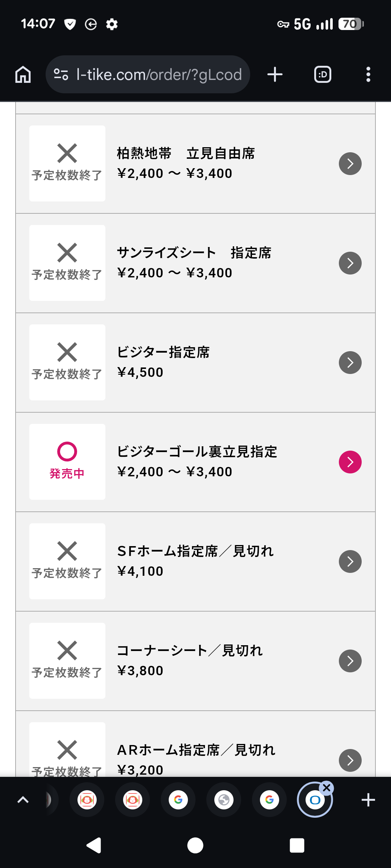Tap the browser Home icon
This screenshot has width=391, height=868.
point(23,75)
